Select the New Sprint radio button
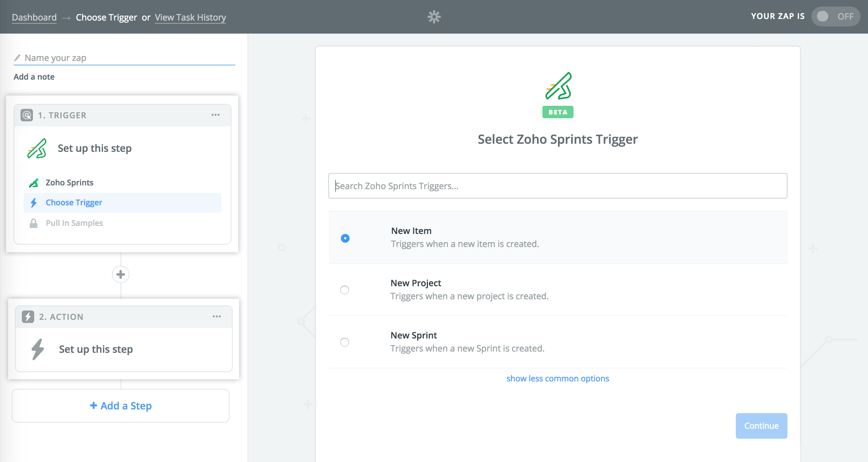 tap(344, 342)
